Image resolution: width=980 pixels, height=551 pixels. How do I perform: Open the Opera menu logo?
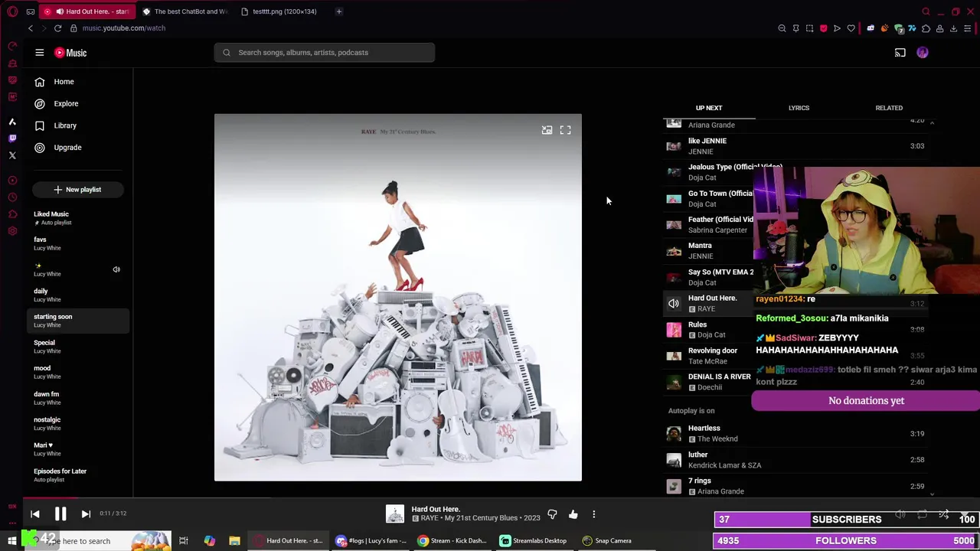pos(12,11)
